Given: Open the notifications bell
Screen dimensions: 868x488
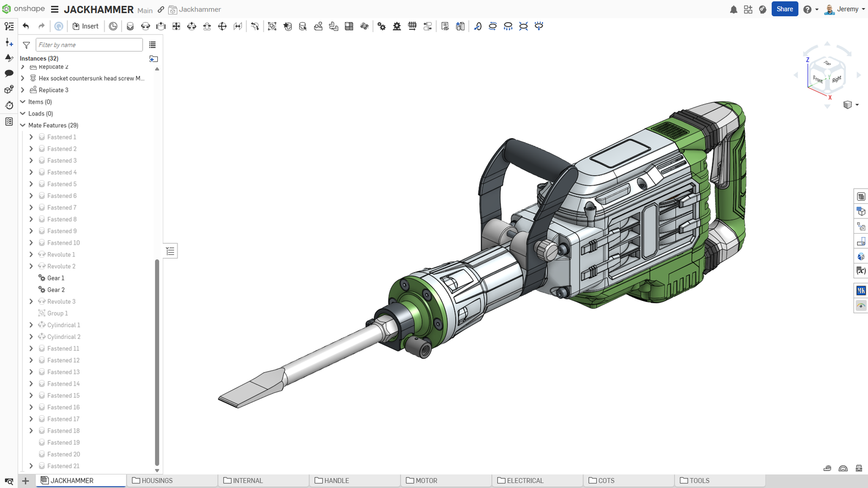Looking at the screenshot, I should [733, 9].
